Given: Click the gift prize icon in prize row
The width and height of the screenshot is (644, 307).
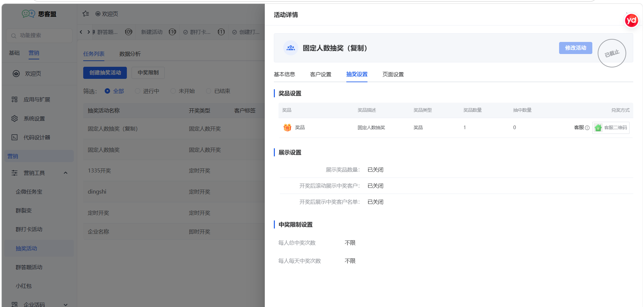Looking at the screenshot, I should (287, 127).
